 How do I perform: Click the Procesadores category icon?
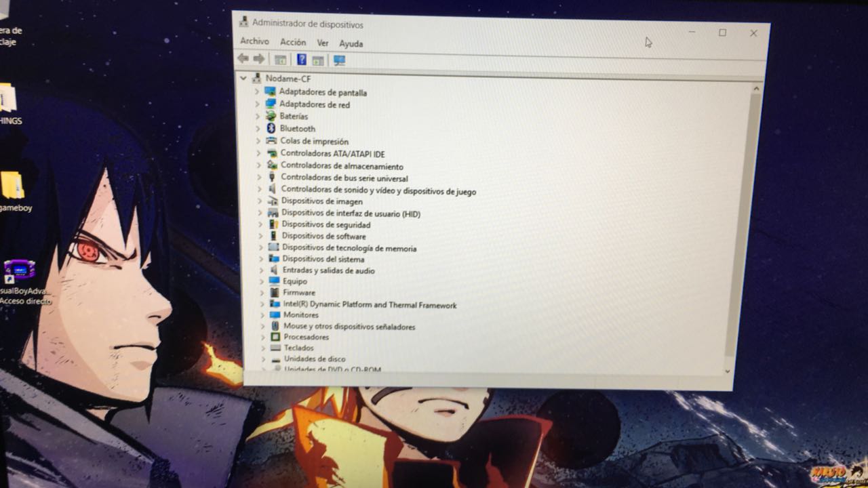click(x=275, y=337)
